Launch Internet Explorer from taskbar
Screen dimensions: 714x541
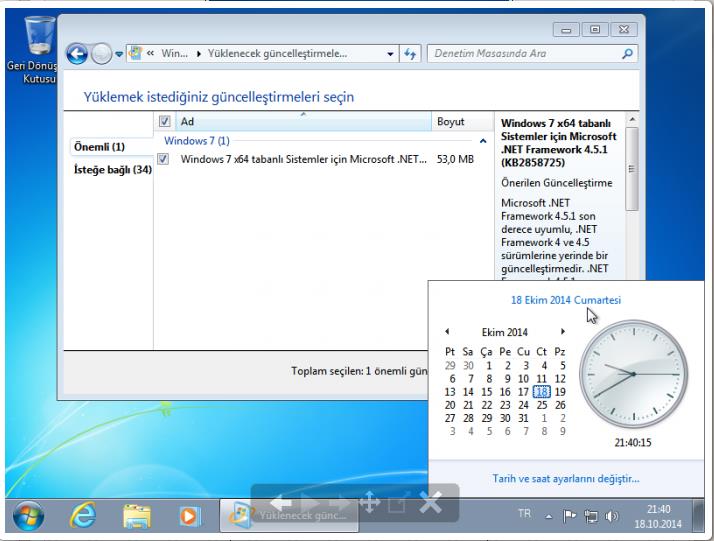83,516
